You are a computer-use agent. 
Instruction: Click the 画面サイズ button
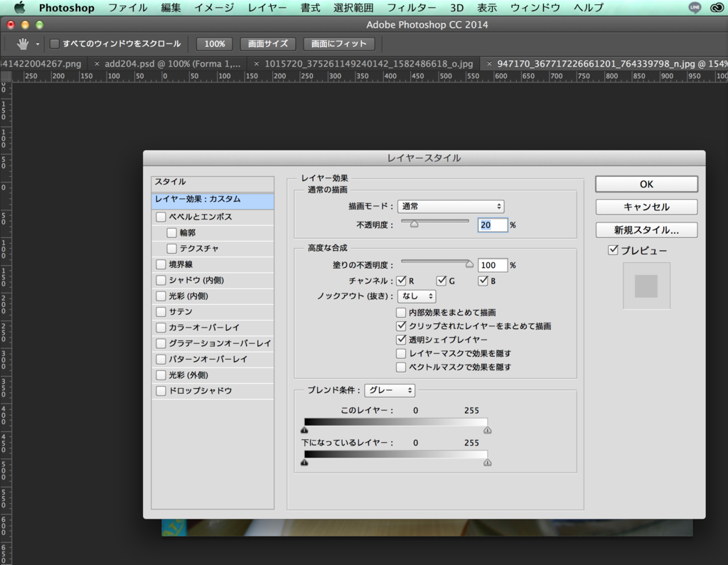(267, 44)
